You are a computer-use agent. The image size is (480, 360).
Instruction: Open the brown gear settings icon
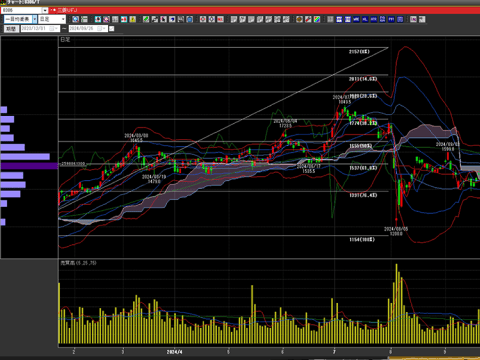(299, 19)
